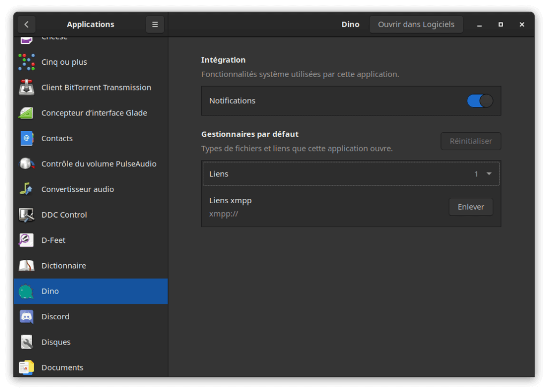Select Contrôle du volume PulseAudio entry
Screen dimensions: 548x392
click(x=91, y=164)
